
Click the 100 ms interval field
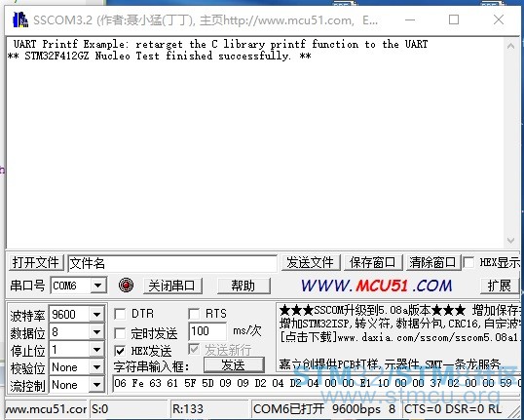pos(207,331)
